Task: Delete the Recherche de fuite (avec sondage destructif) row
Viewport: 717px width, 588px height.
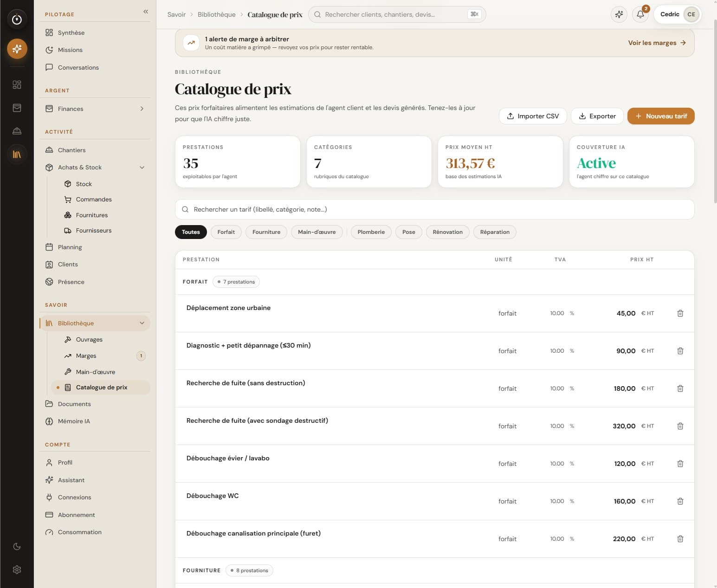Action: pos(680,426)
